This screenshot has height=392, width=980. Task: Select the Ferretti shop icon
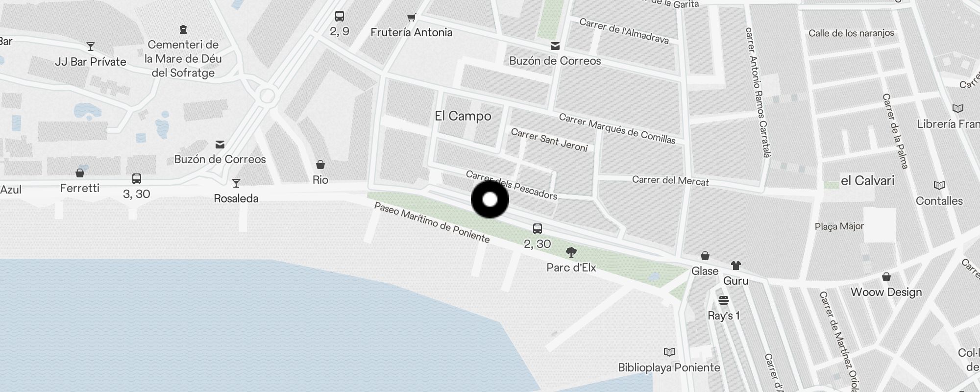[x=80, y=173]
